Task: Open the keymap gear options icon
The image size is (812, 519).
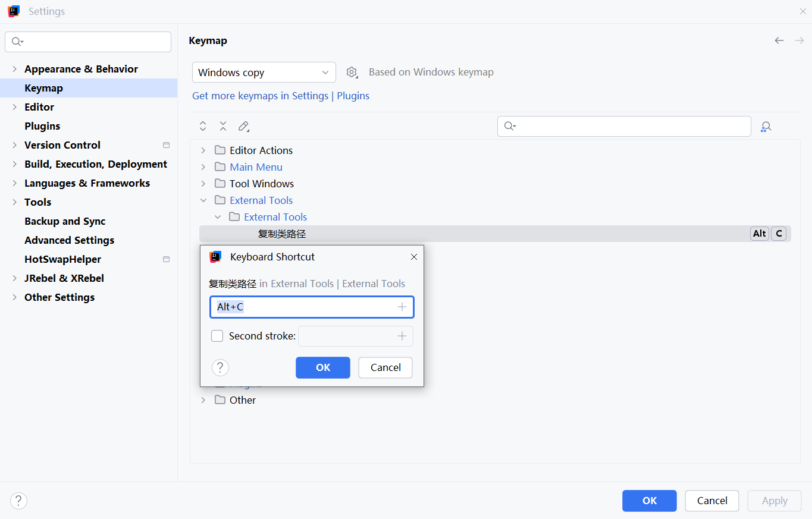Action: (x=352, y=73)
